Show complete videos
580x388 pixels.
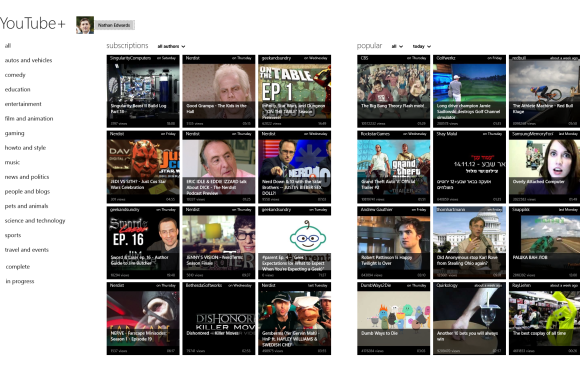coord(18,266)
